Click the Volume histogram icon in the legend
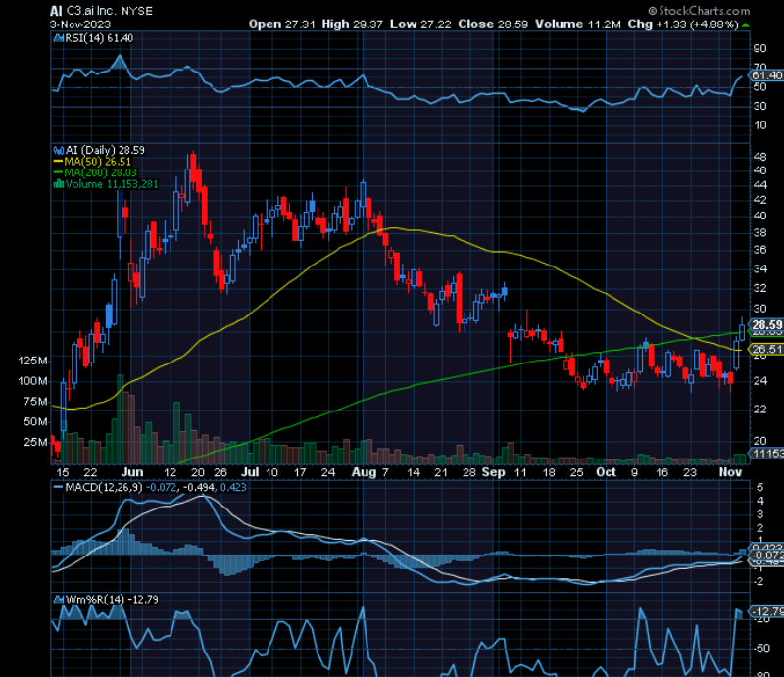Viewport: 784px width, 677px height. (x=61, y=183)
